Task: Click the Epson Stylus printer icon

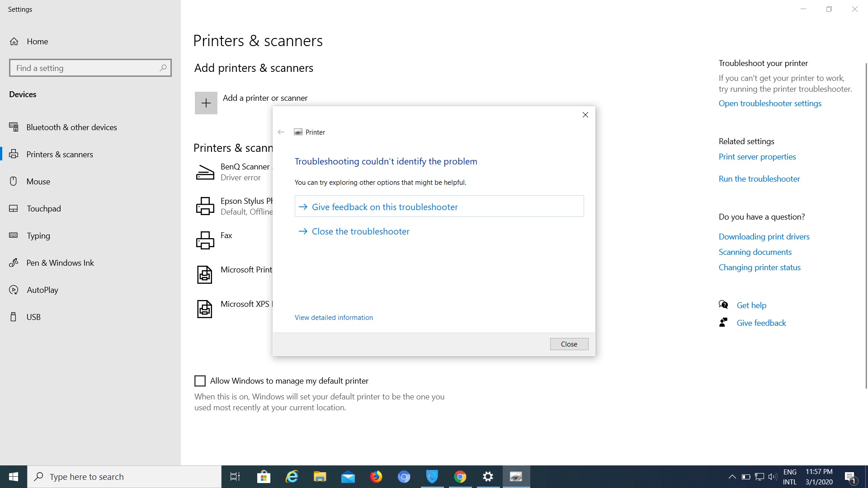Action: click(205, 206)
